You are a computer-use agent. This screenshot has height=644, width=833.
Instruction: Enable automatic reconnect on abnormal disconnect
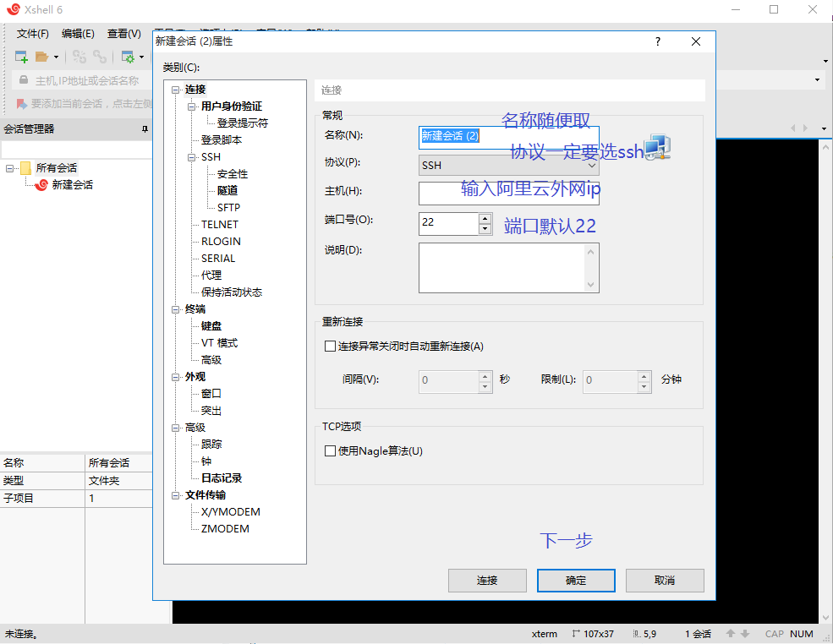(329, 346)
